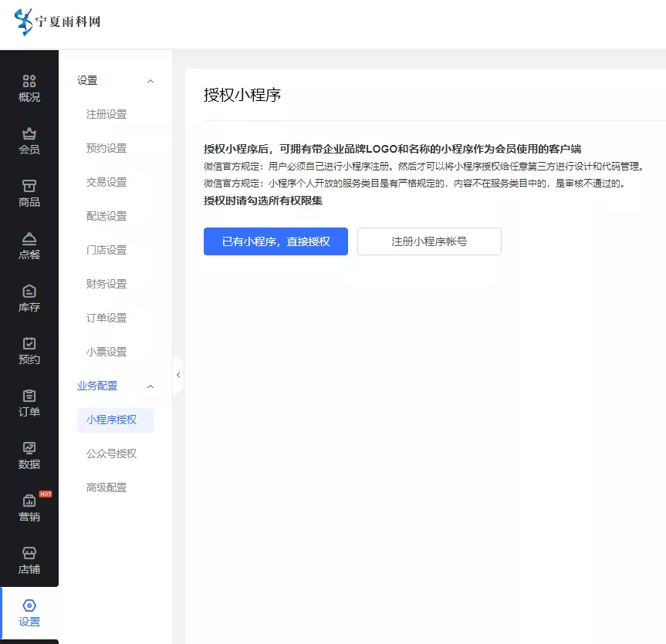
Task: Click the 会员 label in the main sidebar
Action: [x=29, y=150]
